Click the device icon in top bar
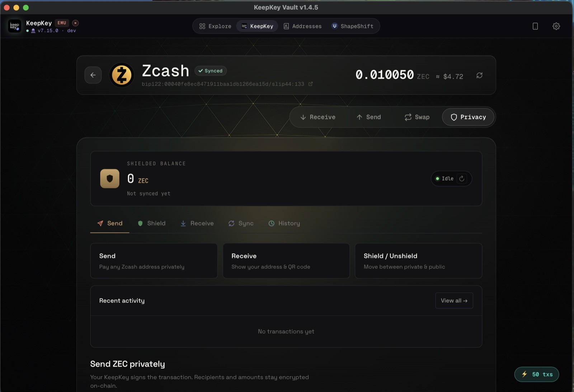 coord(535,26)
